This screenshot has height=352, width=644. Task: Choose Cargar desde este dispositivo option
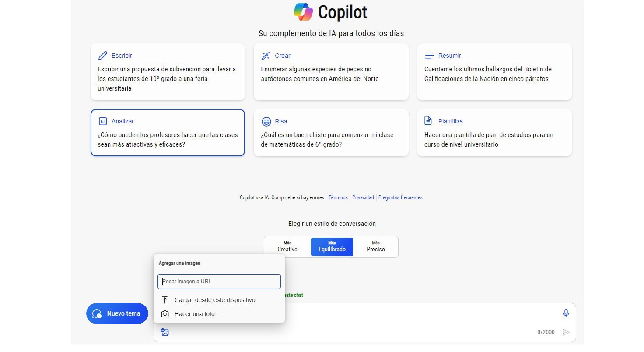214,300
